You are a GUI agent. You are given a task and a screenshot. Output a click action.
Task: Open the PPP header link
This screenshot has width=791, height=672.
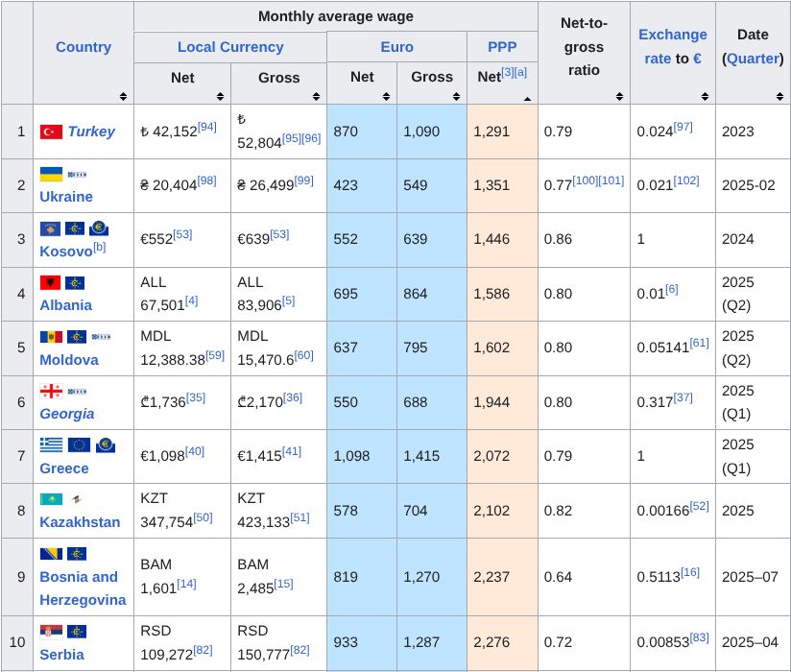[x=502, y=47]
